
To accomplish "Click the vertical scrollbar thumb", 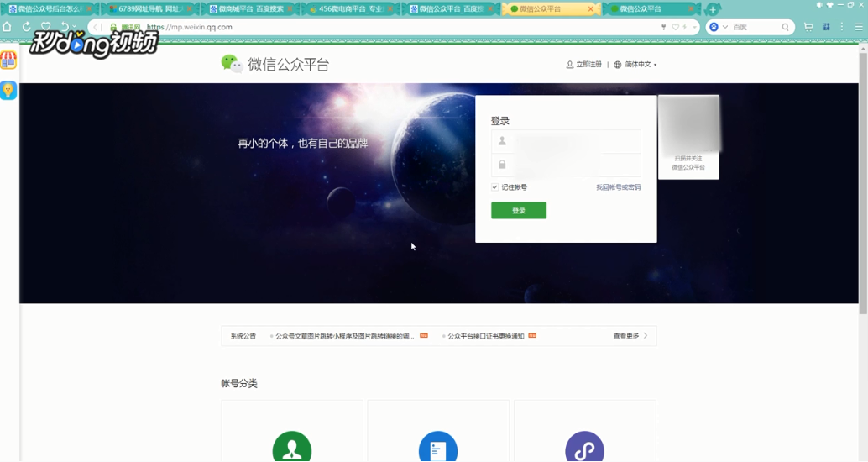I will click(863, 183).
